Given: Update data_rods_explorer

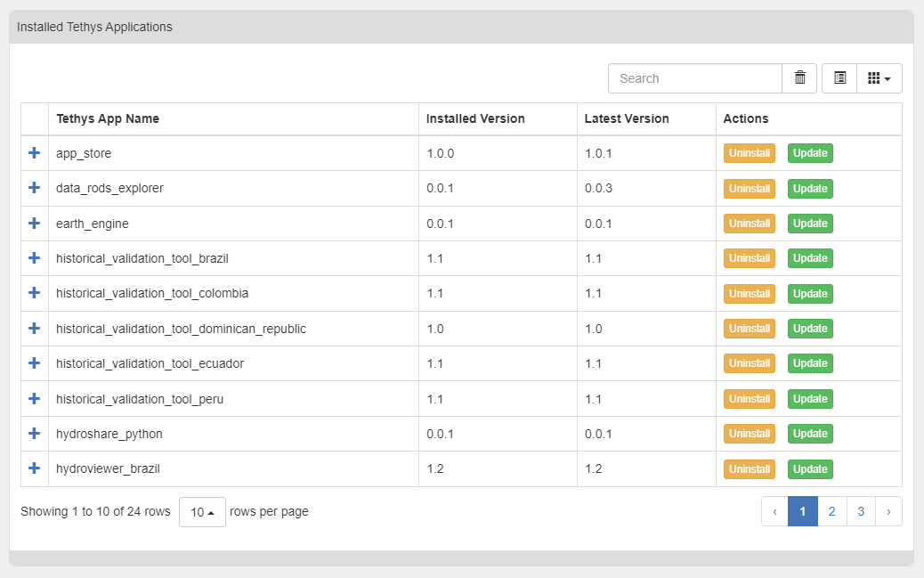Looking at the screenshot, I should pyautogui.click(x=810, y=188).
